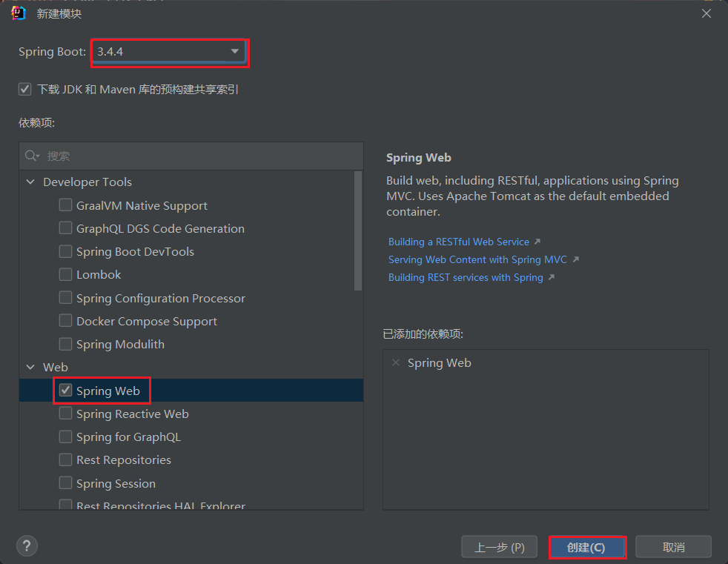728x564 pixels.
Task: Check Spring Configuration Processor
Action: point(65,297)
